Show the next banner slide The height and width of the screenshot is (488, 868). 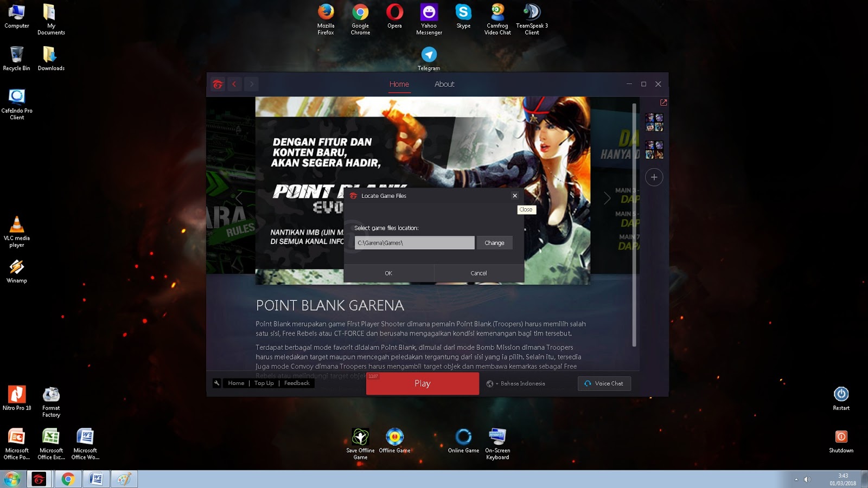coord(607,198)
